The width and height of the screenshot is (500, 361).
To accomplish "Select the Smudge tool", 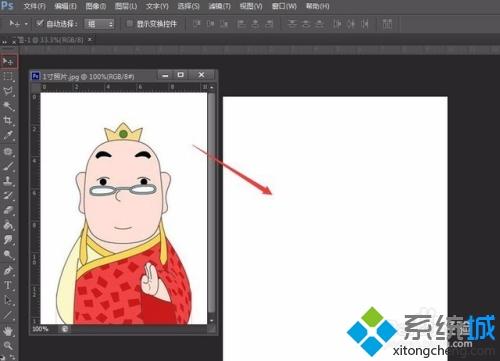I will tap(8, 240).
